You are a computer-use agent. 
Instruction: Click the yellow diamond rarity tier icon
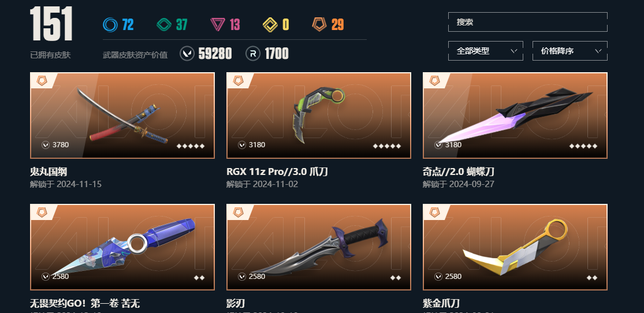pyautogui.click(x=270, y=25)
